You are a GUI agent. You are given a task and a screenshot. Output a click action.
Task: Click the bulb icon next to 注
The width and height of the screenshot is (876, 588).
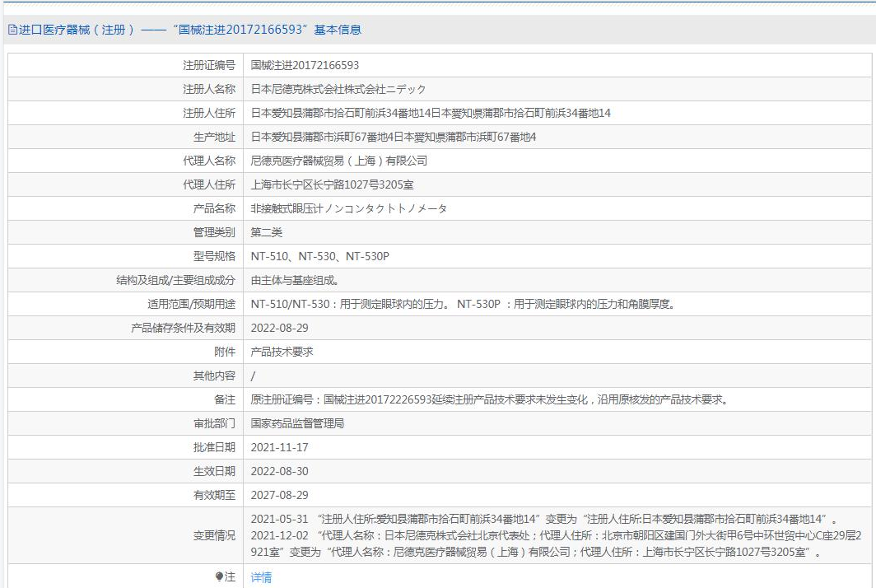coord(219,576)
